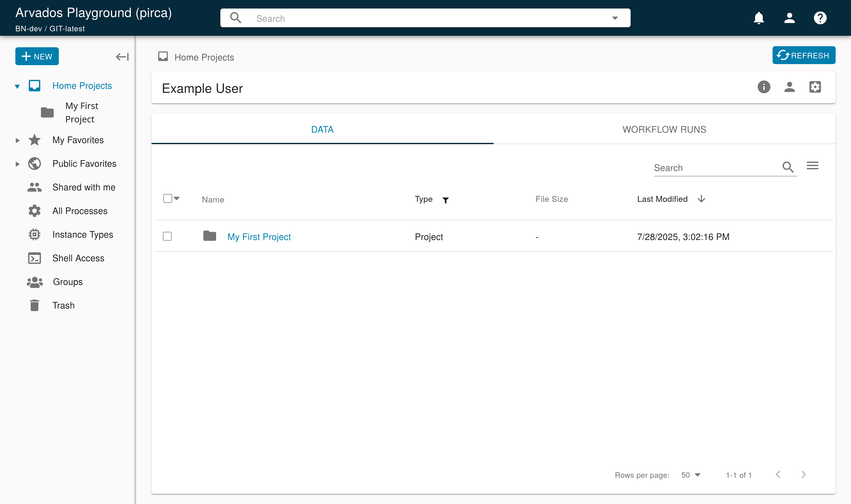
Task: Open the Example User info details icon
Action: click(x=764, y=87)
